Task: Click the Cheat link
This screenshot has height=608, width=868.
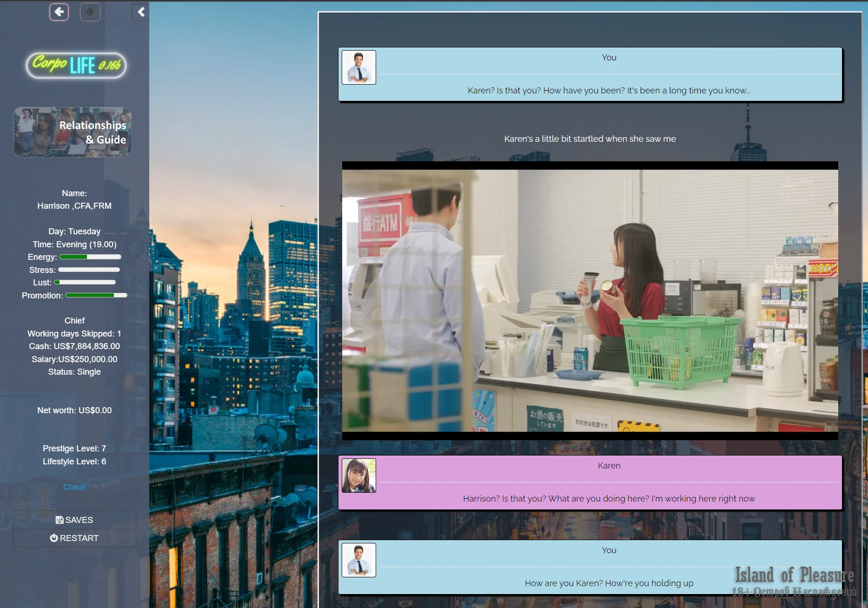Action: click(74, 487)
